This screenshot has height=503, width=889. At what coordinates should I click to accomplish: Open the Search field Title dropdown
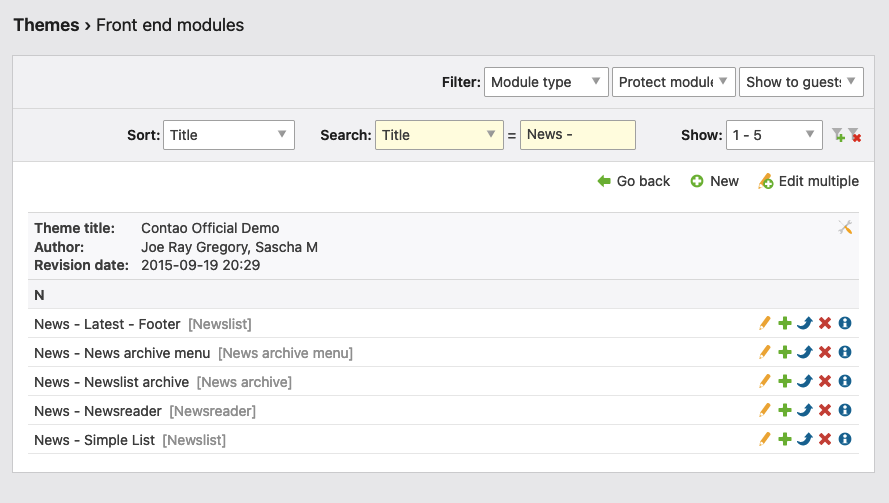pos(439,135)
